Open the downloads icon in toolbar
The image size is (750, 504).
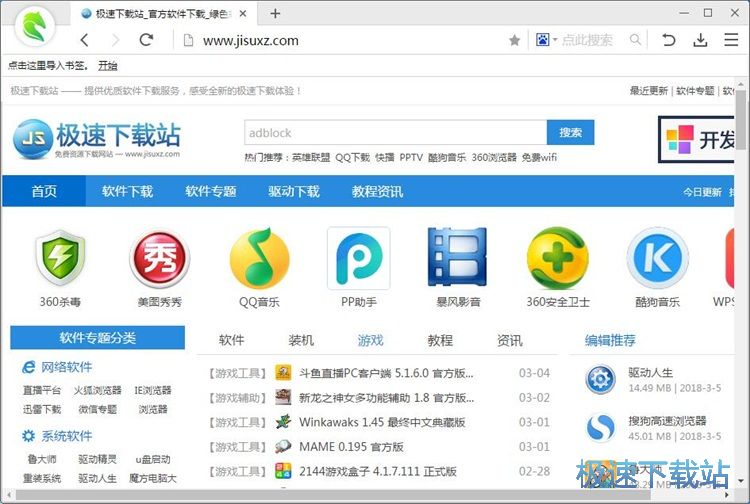click(x=700, y=40)
